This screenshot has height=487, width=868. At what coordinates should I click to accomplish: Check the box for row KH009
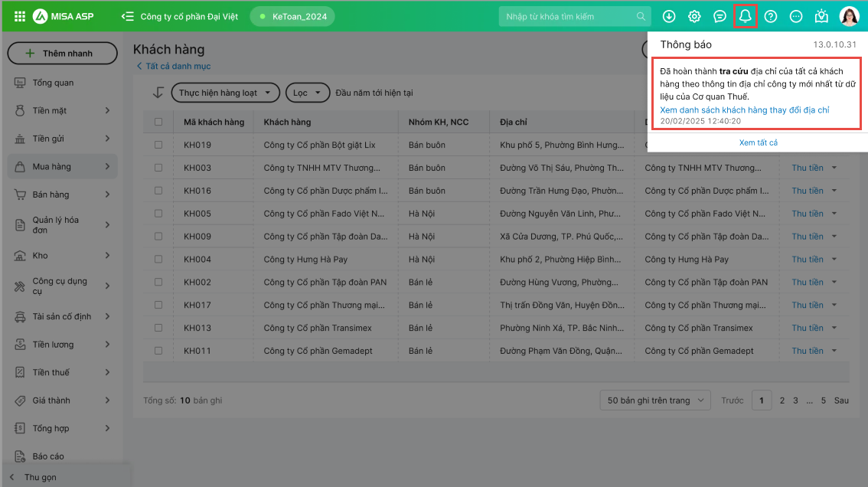158,236
